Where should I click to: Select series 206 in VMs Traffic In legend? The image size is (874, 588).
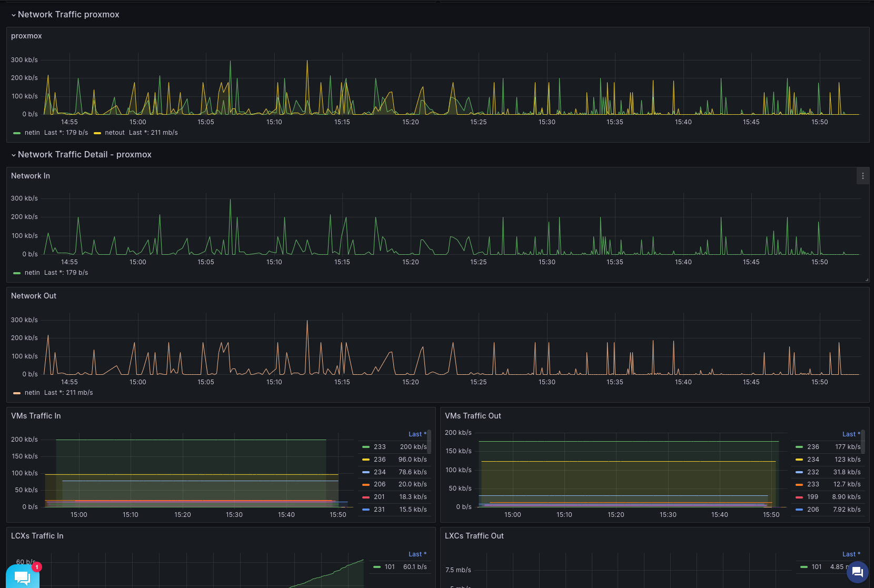click(379, 484)
